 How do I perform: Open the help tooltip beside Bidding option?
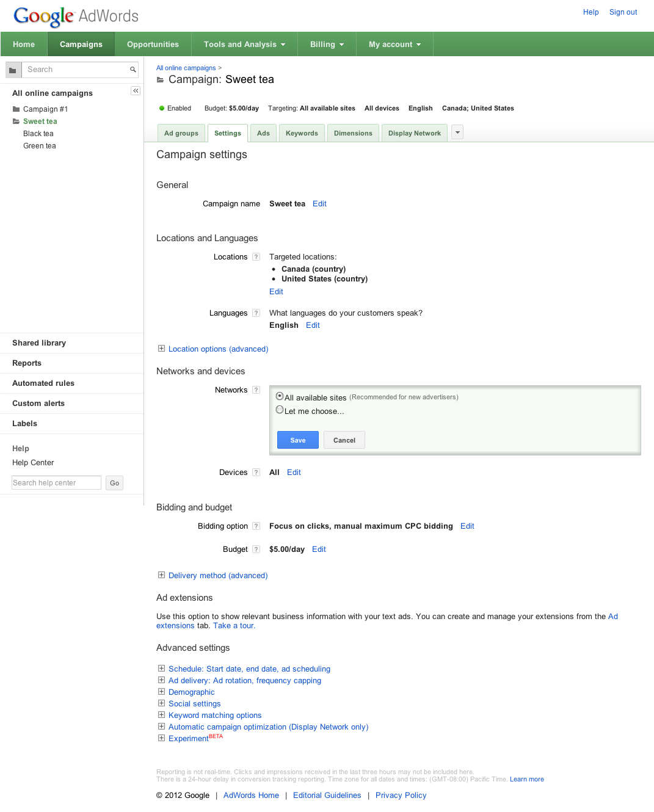click(256, 526)
